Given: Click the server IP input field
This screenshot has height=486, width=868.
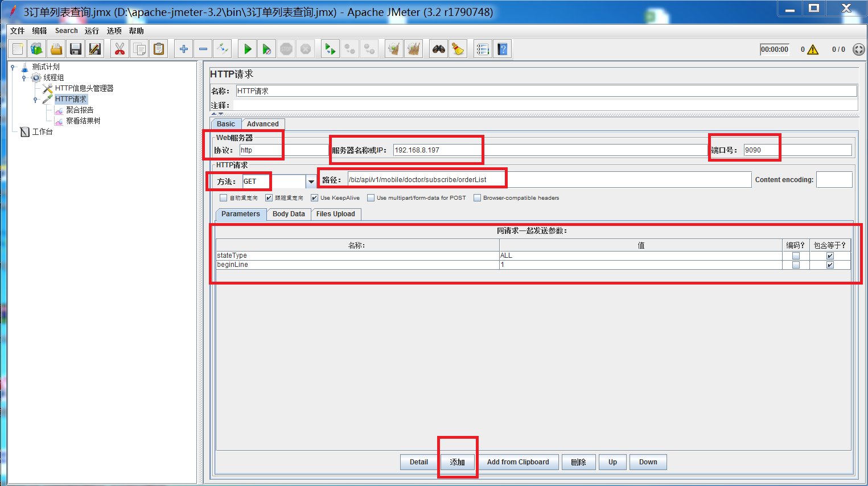Looking at the screenshot, I should (549, 150).
